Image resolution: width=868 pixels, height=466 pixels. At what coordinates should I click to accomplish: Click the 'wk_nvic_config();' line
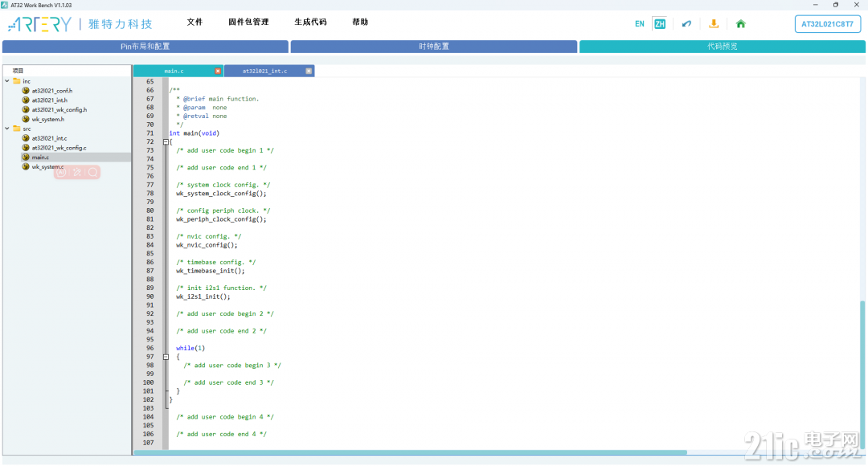(x=207, y=245)
